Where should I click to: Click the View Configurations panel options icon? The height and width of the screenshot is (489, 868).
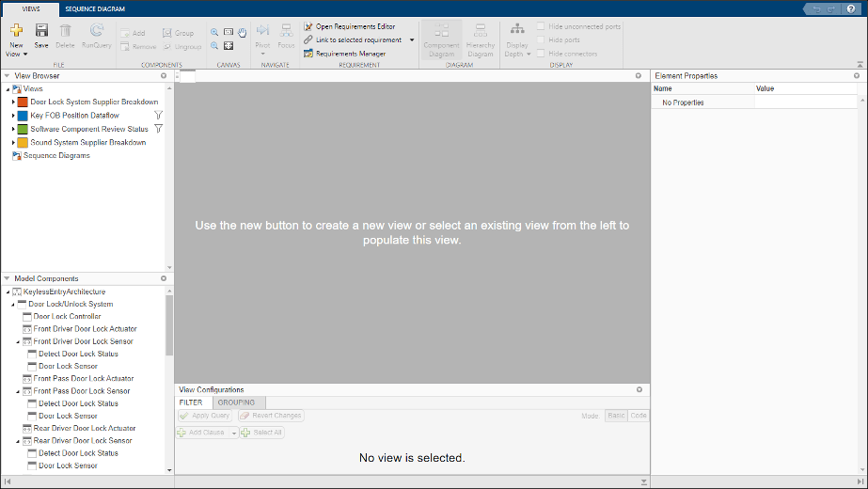pyautogui.click(x=639, y=390)
